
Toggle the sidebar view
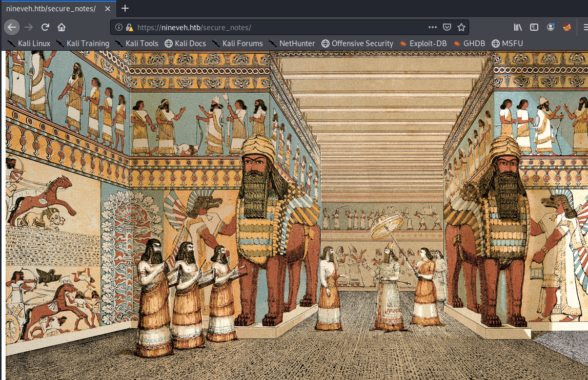[x=534, y=27]
